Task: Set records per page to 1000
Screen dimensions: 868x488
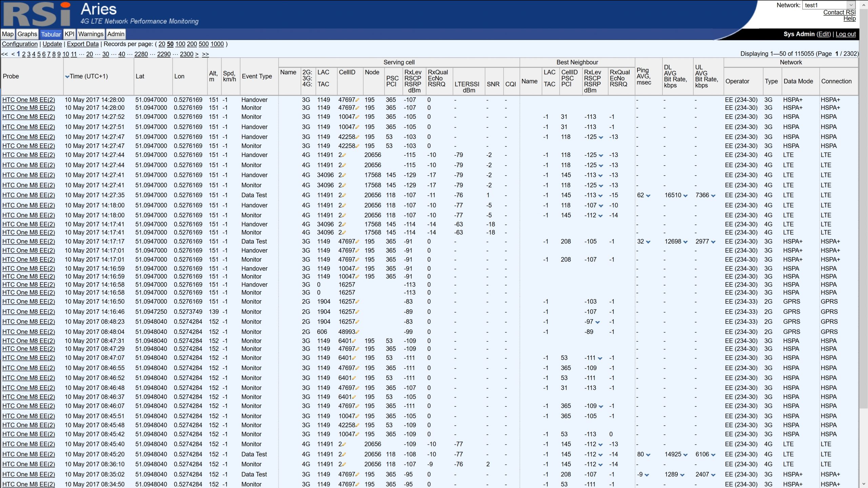Action: [217, 44]
